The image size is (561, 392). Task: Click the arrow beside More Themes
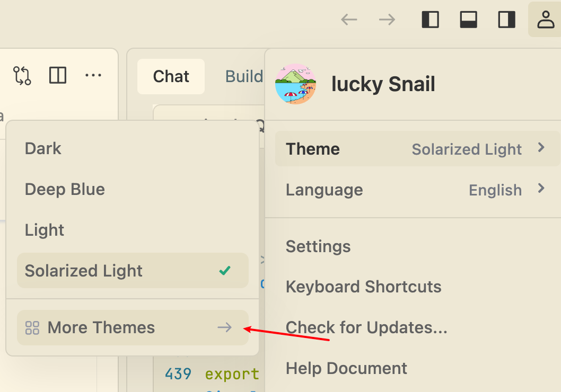(x=225, y=328)
